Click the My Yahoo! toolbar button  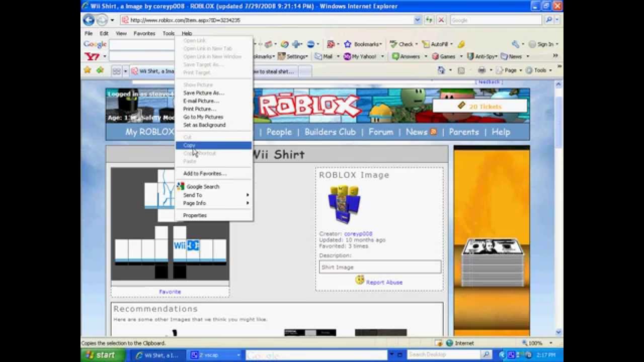coord(360,57)
